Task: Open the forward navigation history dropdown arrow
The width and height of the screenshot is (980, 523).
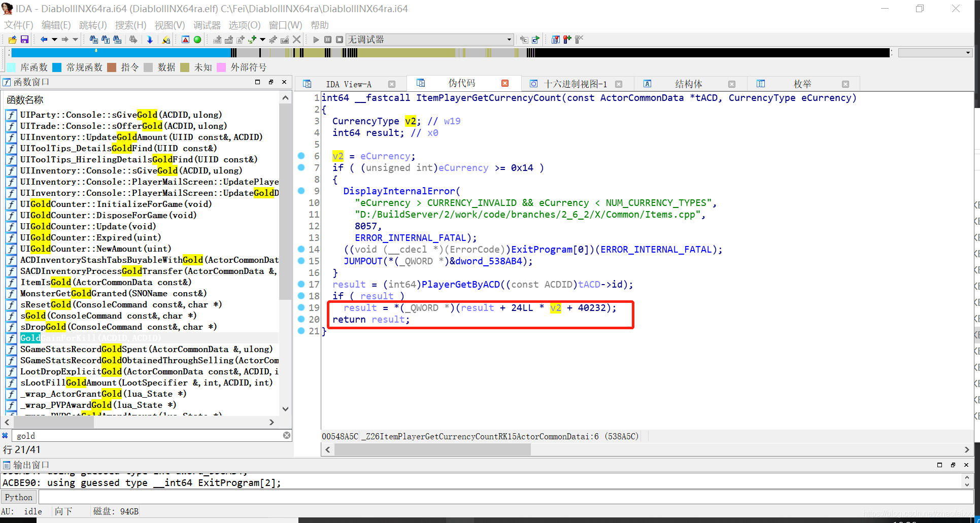Action: pos(76,40)
